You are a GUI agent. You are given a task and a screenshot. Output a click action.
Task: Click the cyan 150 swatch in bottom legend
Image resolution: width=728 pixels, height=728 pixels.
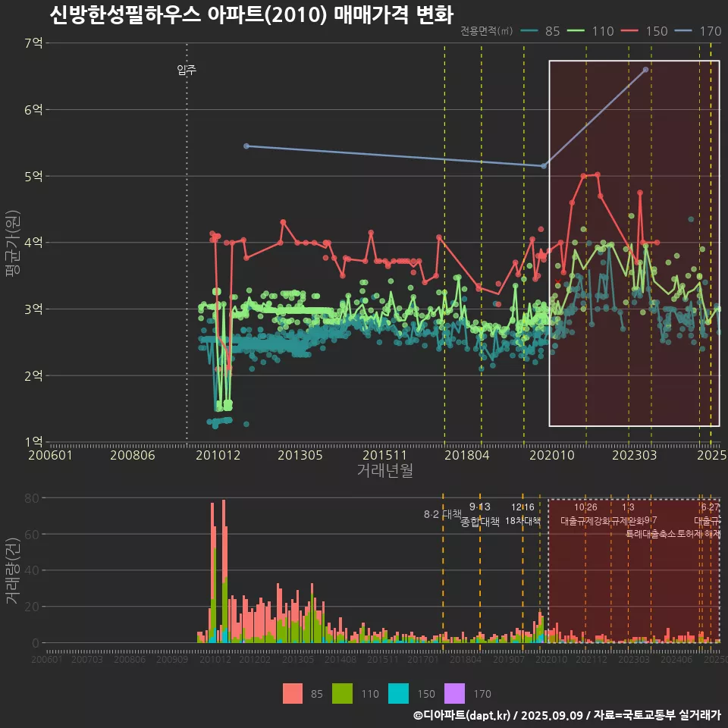click(398, 694)
